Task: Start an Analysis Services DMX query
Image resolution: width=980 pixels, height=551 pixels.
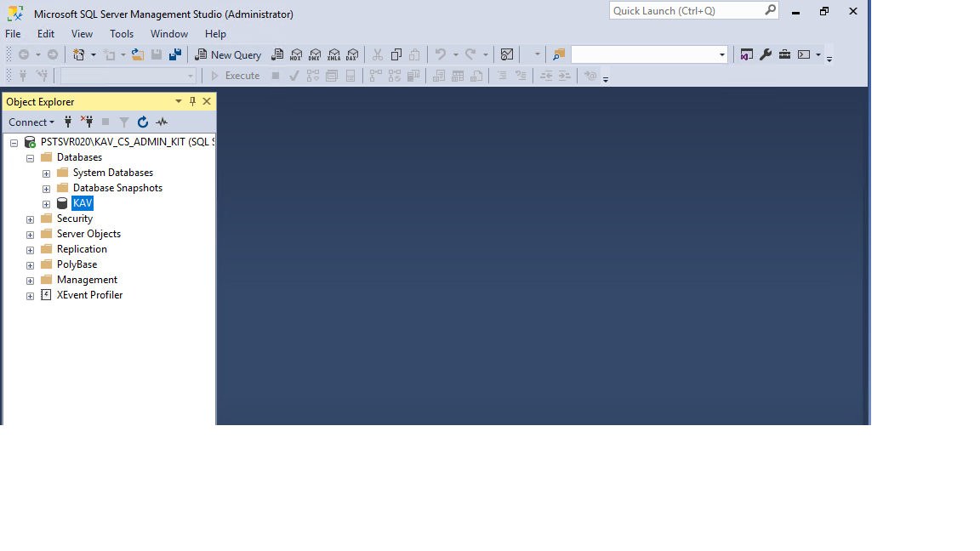Action: (315, 55)
